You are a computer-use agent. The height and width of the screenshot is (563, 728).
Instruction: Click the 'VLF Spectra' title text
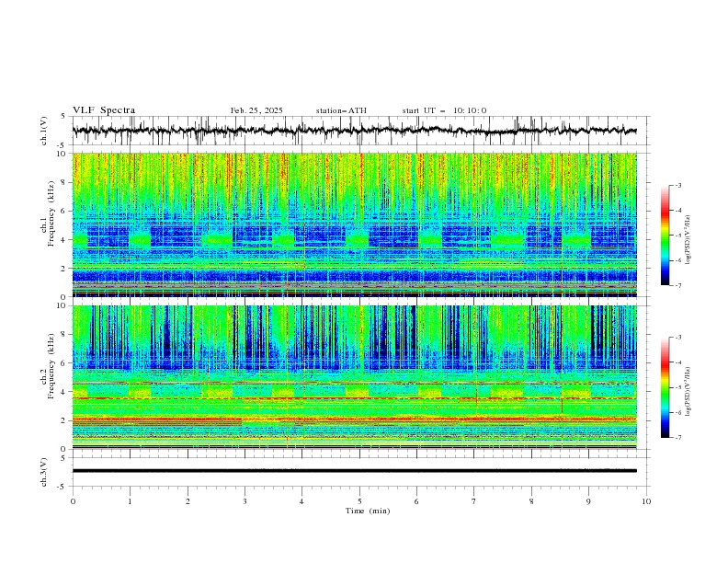pos(104,110)
